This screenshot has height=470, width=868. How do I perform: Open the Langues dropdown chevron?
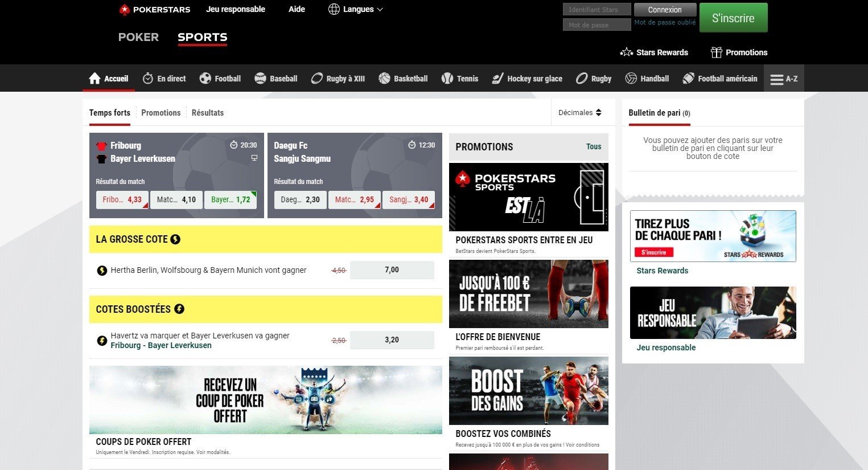[380, 10]
